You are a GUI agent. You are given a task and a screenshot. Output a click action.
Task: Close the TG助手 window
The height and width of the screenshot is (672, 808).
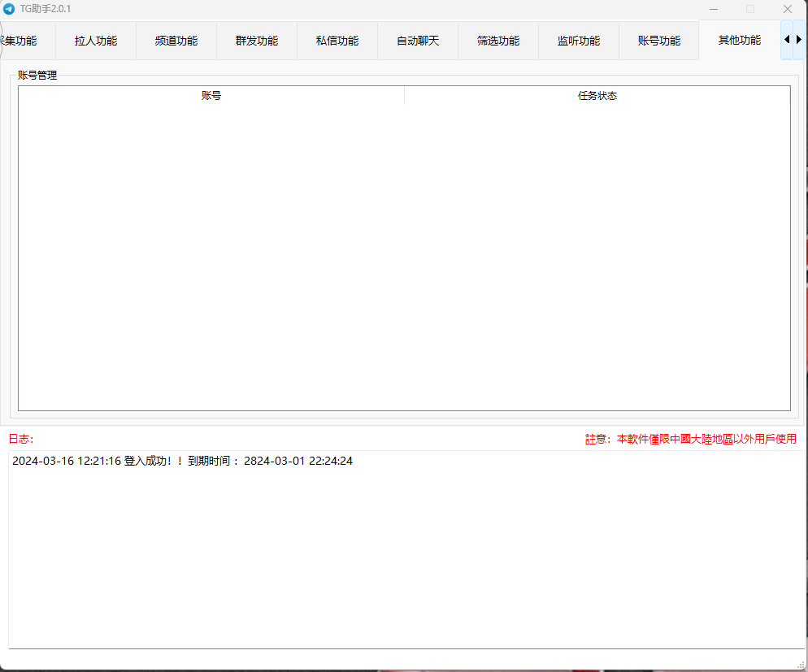tap(788, 9)
